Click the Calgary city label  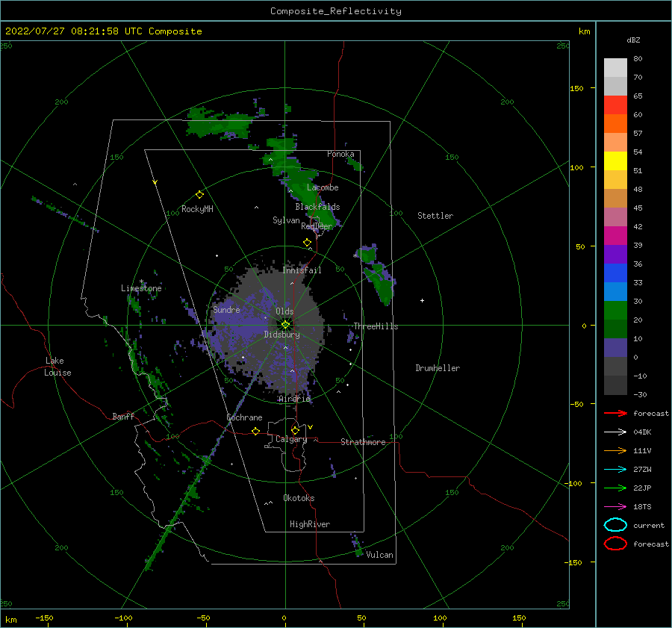[x=291, y=439]
